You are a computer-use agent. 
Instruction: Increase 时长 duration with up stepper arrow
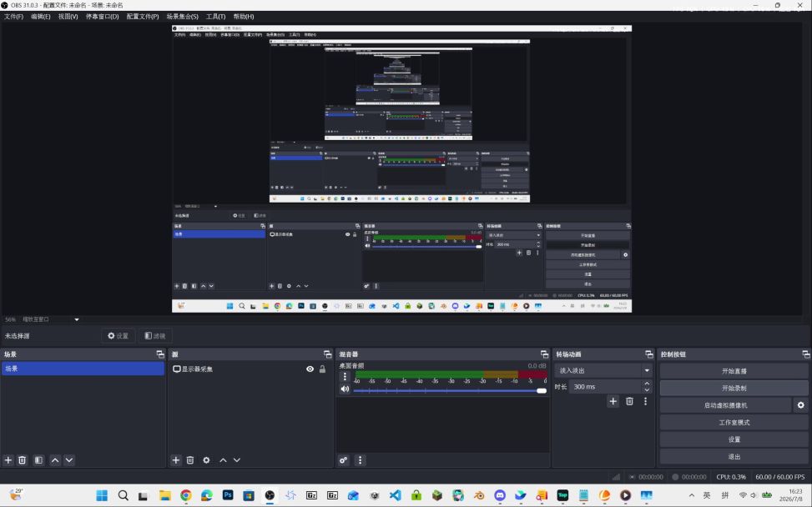[x=647, y=384]
